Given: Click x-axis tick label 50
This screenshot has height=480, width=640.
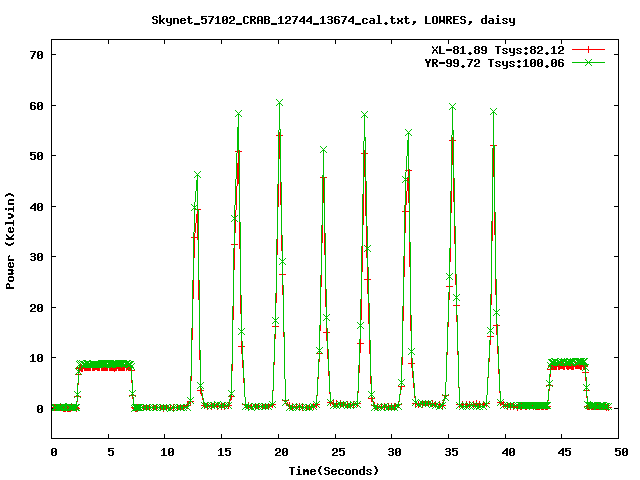Looking at the screenshot, I should click(x=622, y=452).
